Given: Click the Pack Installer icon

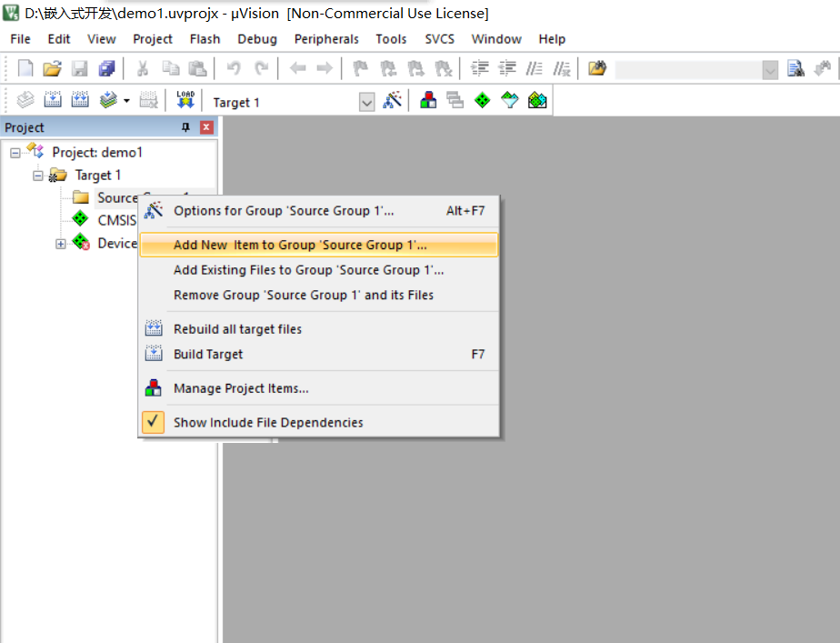Looking at the screenshot, I should click(x=537, y=100).
